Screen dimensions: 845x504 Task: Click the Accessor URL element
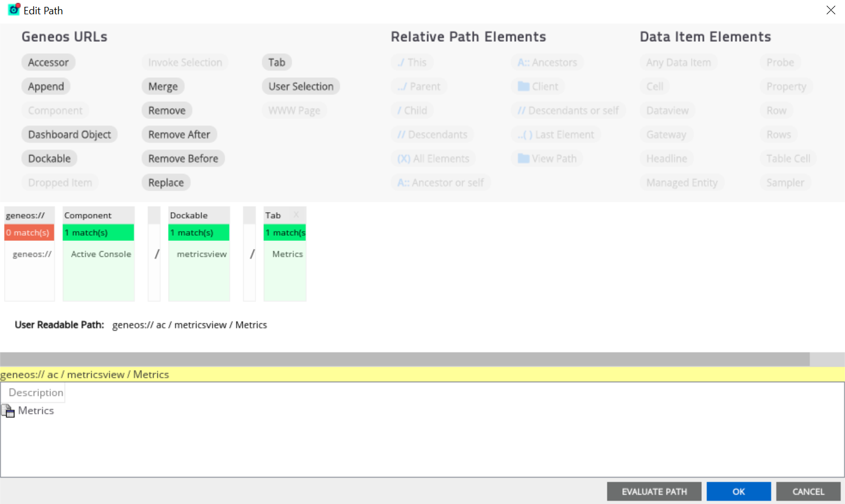48,62
